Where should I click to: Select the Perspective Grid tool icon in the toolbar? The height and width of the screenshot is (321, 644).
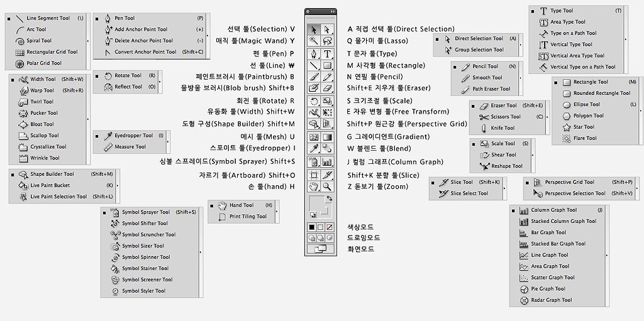click(327, 124)
